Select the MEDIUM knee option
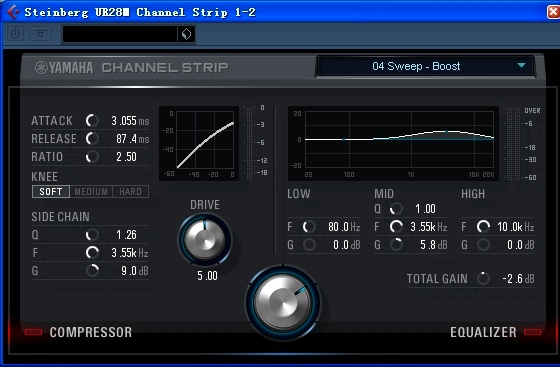The image size is (560, 367). tap(91, 192)
